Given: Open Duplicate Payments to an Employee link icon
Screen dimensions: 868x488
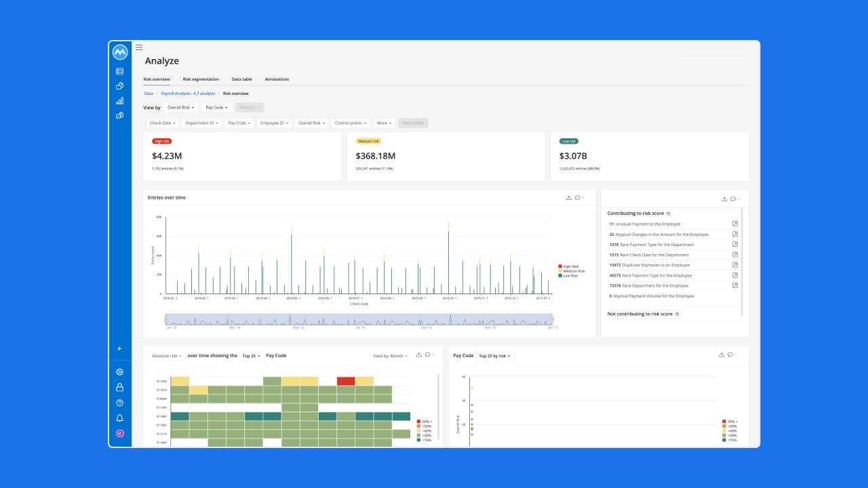Looking at the screenshot, I should coord(735,265).
